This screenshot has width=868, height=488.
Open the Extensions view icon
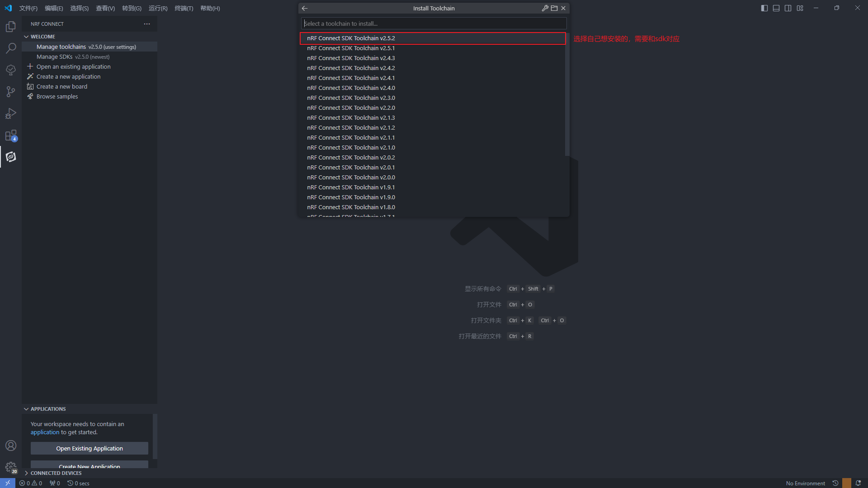point(11,136)
